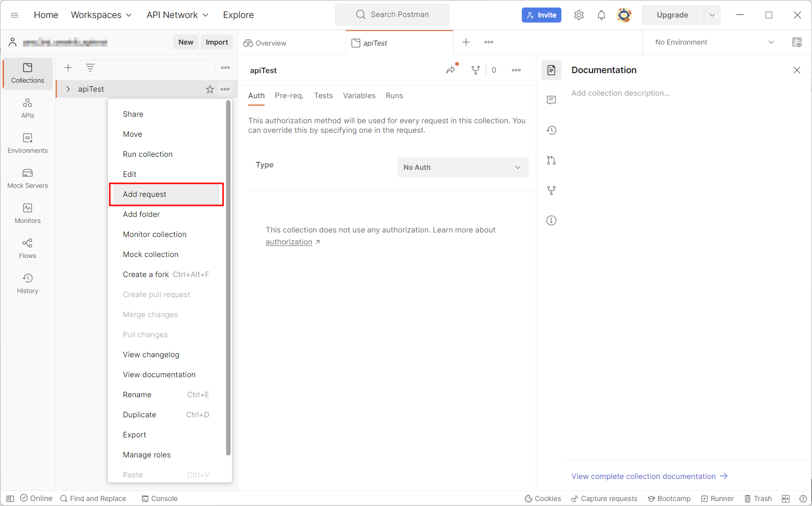Select the Documentation icon in right sidebar
Screen dimensions: 812x506
[551, 70]
